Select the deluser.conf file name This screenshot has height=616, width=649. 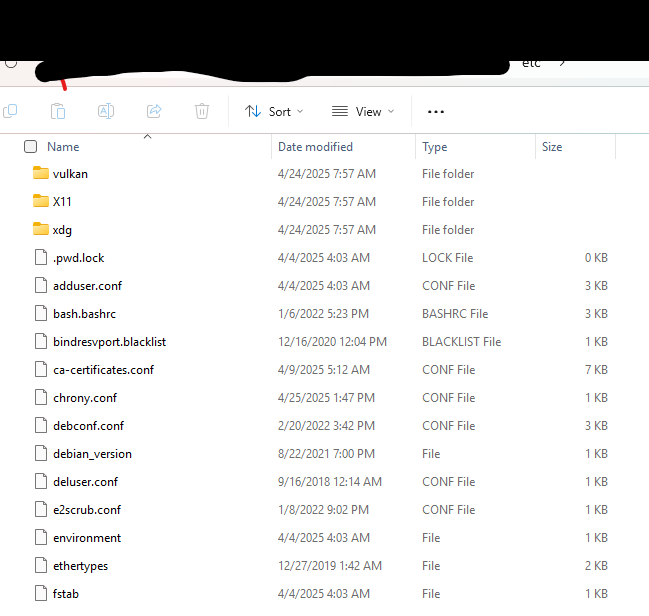[x=86, y=482]
